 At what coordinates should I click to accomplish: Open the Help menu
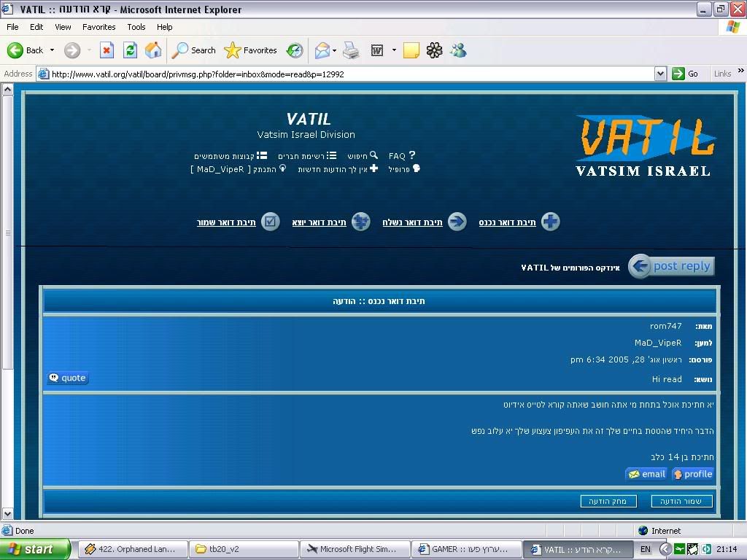(x=164, y=27)
